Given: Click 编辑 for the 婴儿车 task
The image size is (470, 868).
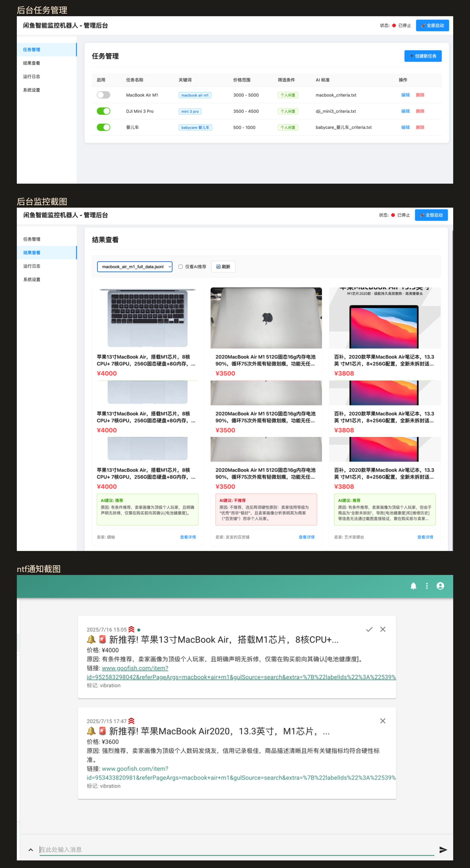Looking at the screenshot, I should point(405,127).
